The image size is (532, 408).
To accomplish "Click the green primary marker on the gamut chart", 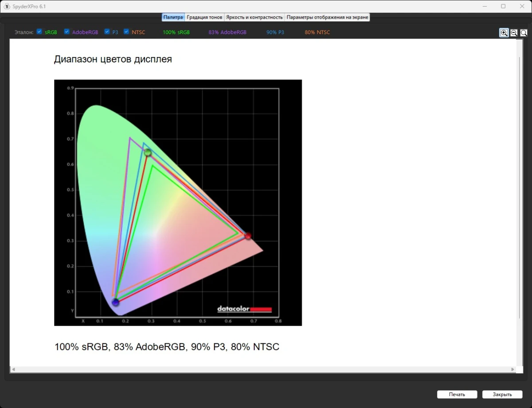I will coord(148,153).
